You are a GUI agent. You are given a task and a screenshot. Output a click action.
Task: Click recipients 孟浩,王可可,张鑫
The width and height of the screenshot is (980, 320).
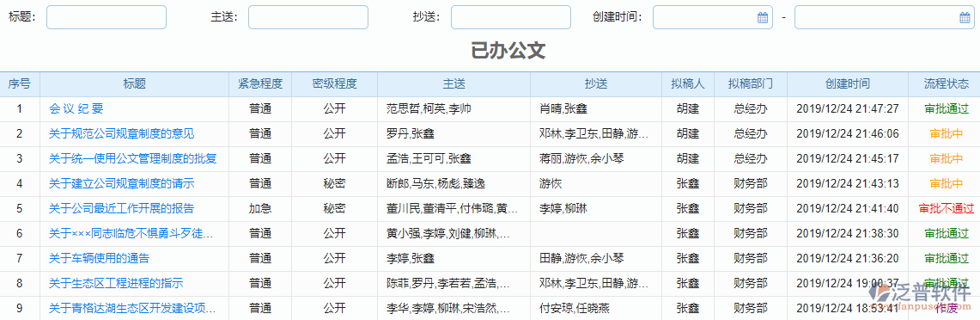429,159
